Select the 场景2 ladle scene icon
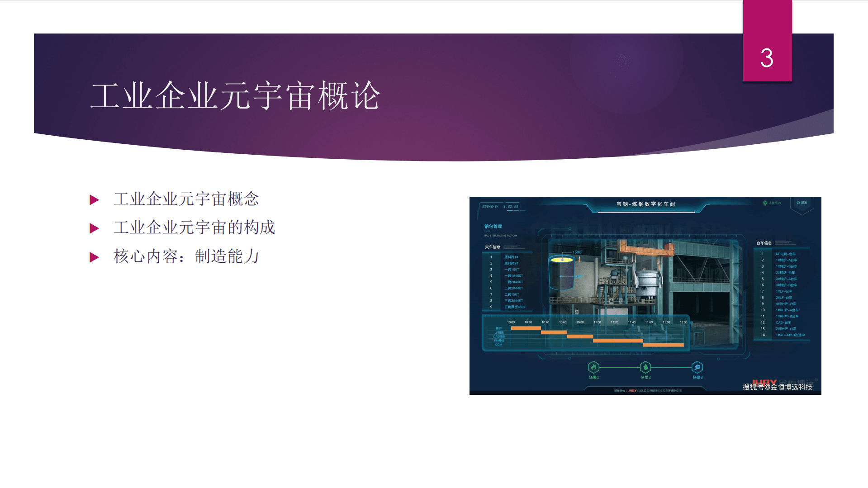 [645, 367]
